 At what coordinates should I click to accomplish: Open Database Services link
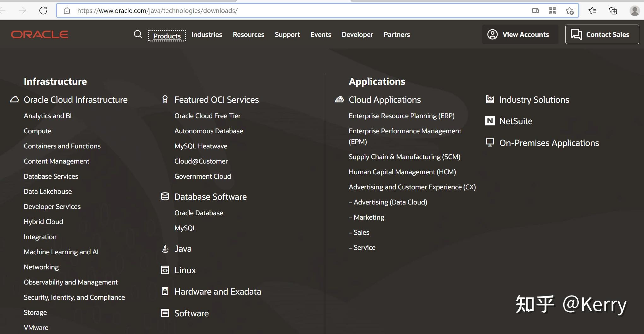pos(51,176)
